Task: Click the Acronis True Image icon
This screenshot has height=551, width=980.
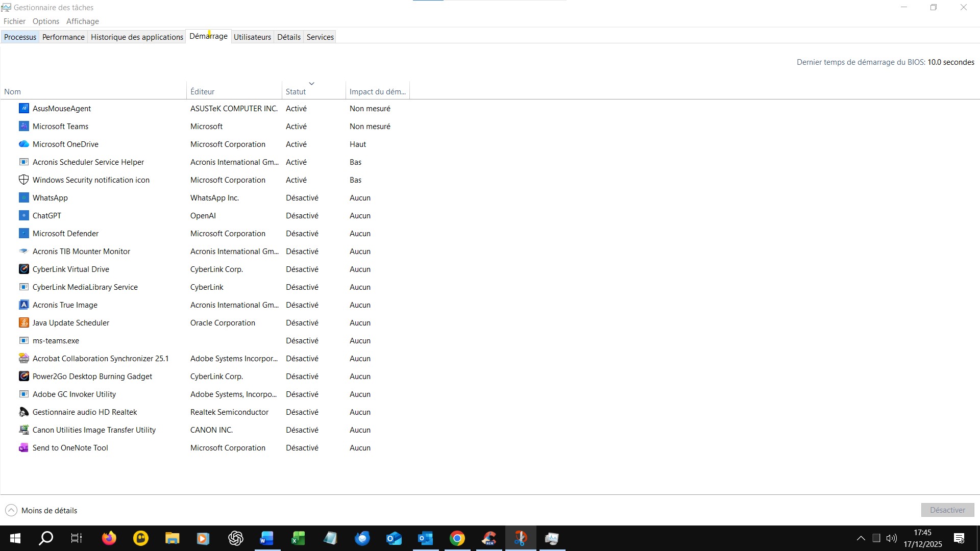Action: point(23,305)
